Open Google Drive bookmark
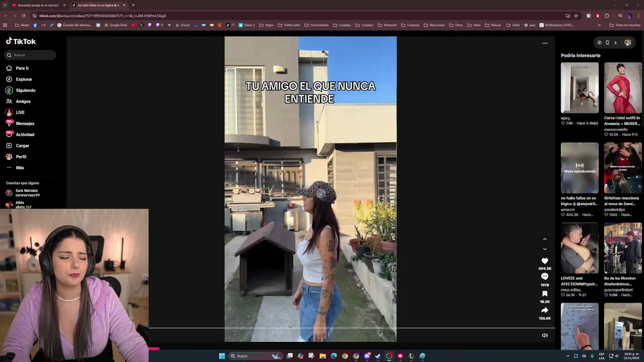The height and width of the screenshot is (362, 644). (115, 25)
